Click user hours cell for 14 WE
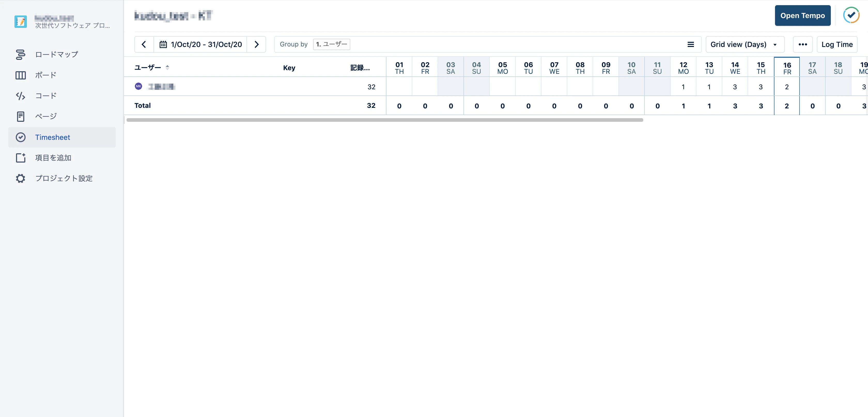 [x=735, y=86]
